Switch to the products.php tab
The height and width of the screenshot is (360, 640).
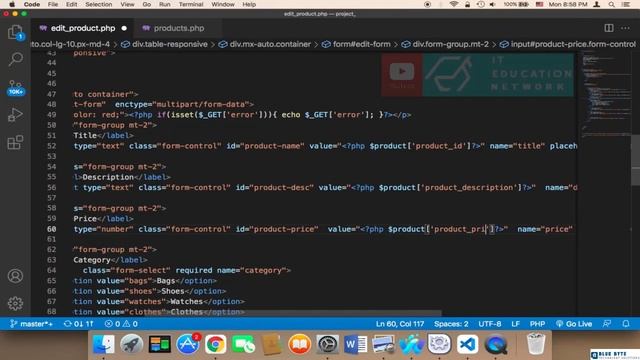click(178, 28)
